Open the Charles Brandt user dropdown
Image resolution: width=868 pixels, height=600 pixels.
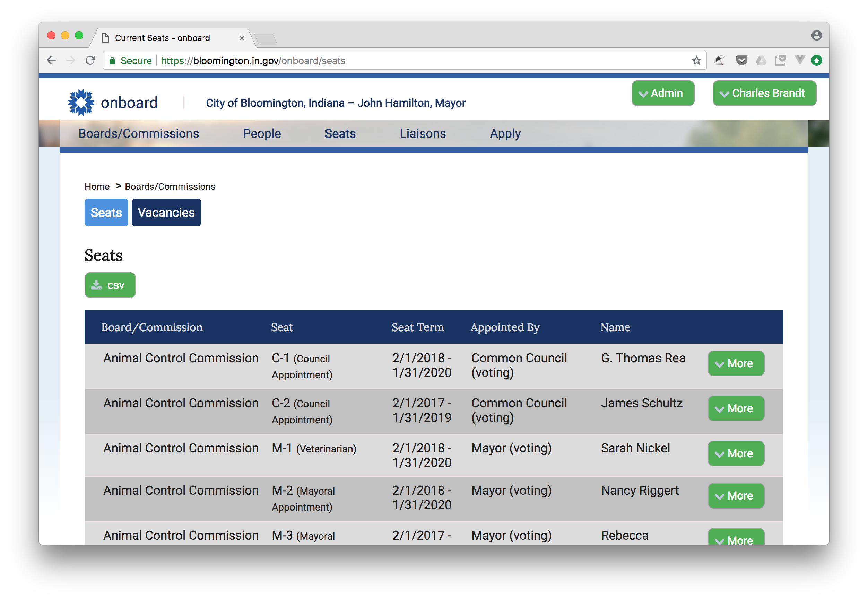point(764,93)
